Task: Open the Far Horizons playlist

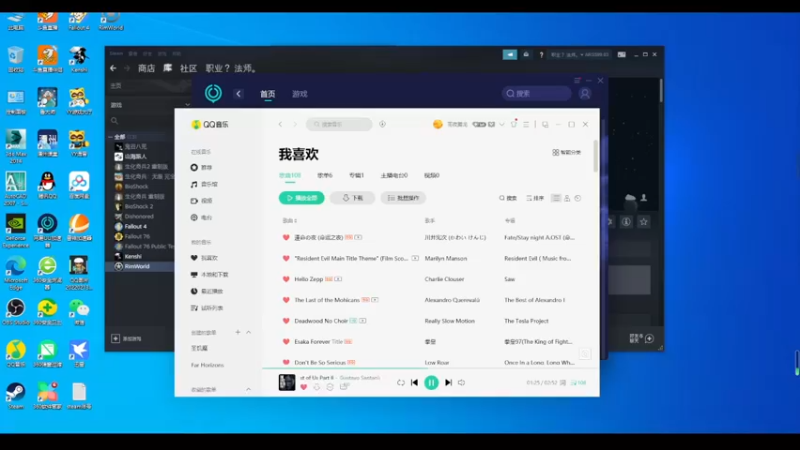Action: click(208, 365)
